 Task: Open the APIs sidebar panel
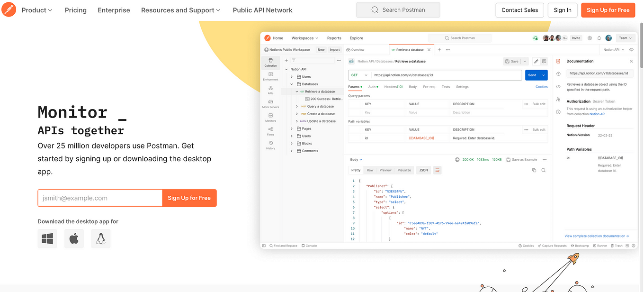[x=270, y=88]
